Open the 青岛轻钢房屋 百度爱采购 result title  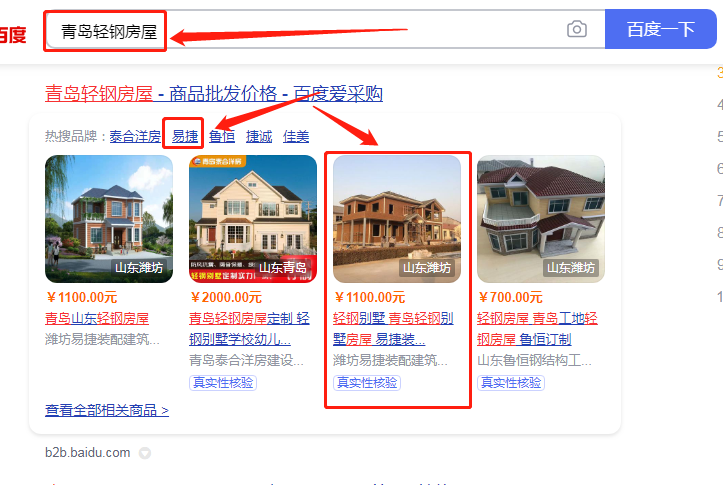[213, 94]
